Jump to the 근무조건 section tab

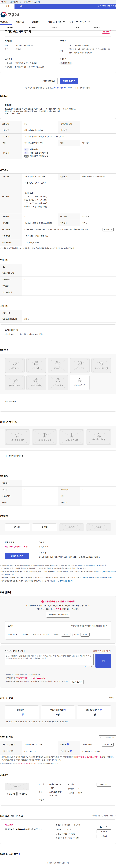point(32,27)
